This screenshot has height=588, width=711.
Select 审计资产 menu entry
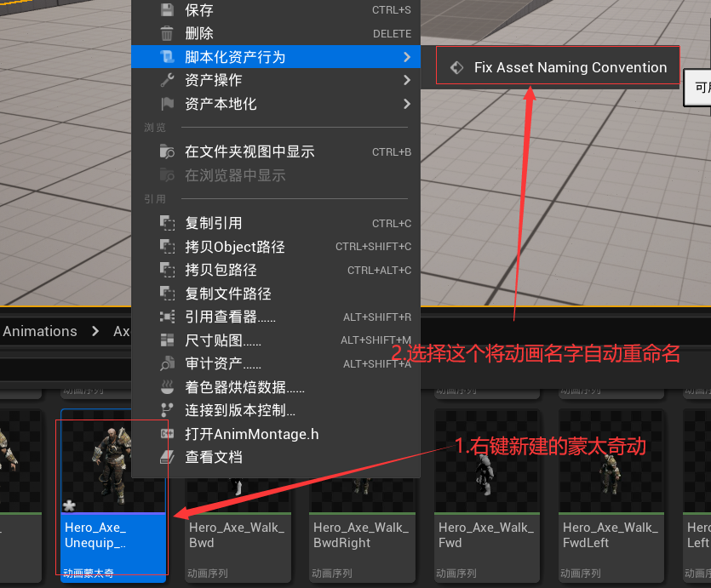(x=276, y=363)
